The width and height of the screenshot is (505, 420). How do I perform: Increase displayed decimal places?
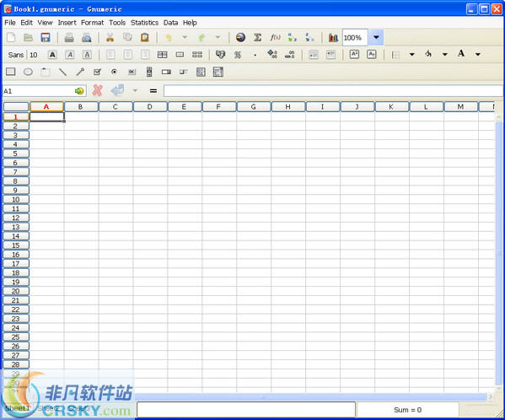click(272, 55)
